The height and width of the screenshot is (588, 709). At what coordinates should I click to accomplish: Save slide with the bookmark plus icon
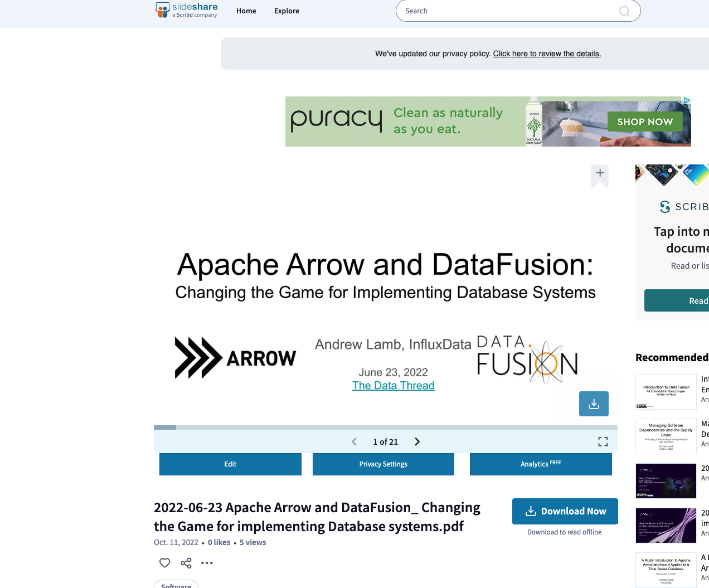(x=600, y=176)
